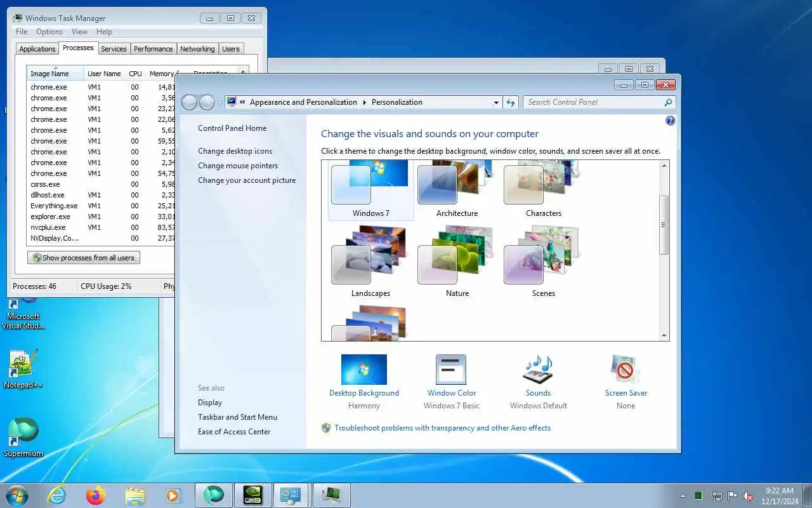
Task: Open the Display link under See also
Action: click(x=210, y=403)
